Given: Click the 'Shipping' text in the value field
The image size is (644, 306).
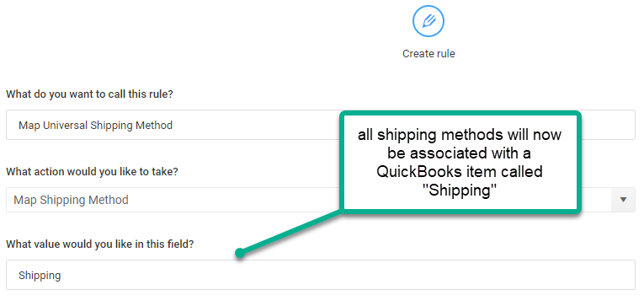Looking at the screenshot, I should click(40, 275).
